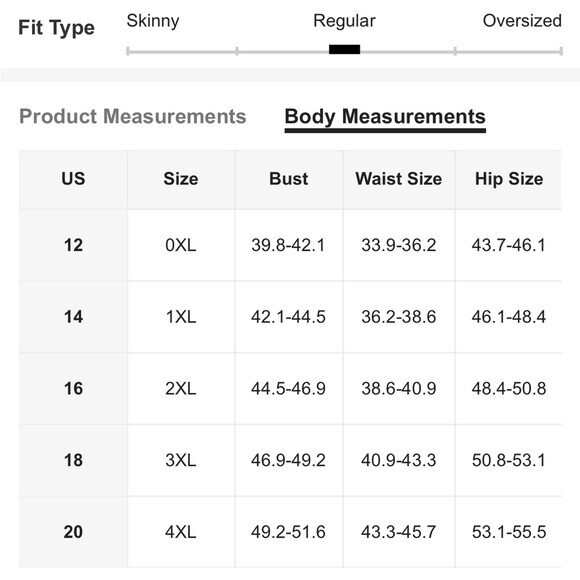The width and height of the screenshot is (580, 580).
Task: Select the Body Measurements tab
Action: point(385,117)
